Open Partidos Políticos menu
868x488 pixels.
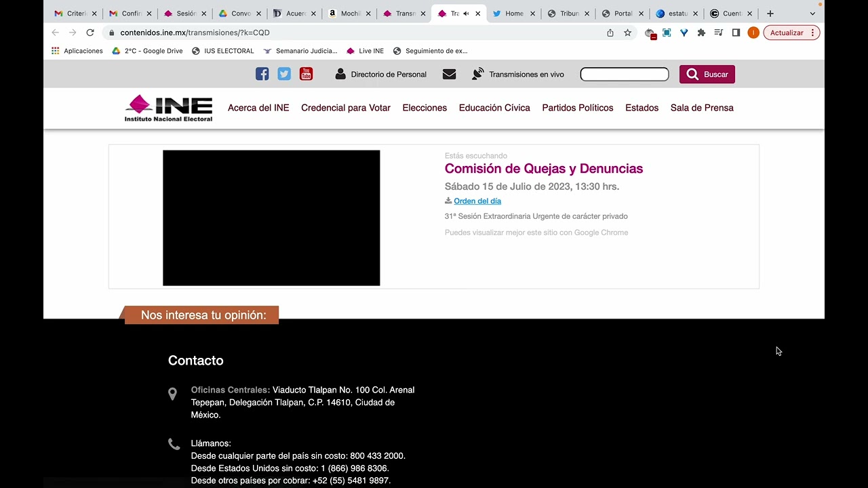coord(578,108)
